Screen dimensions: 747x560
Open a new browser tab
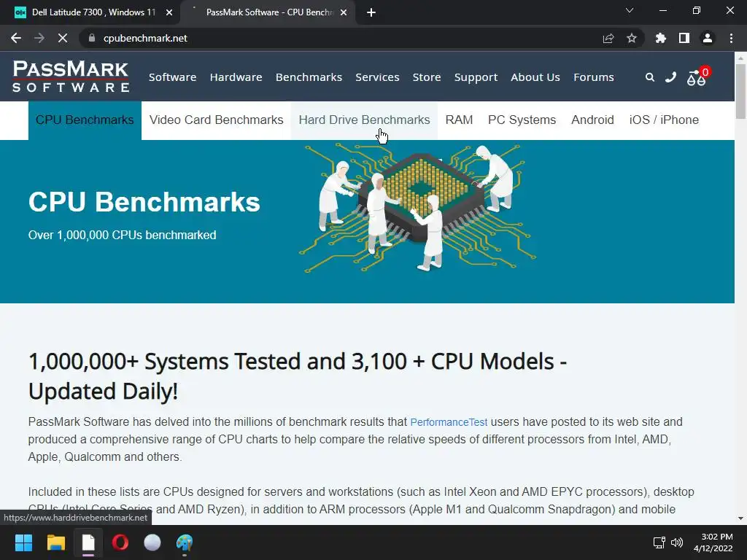coord(371,12)
